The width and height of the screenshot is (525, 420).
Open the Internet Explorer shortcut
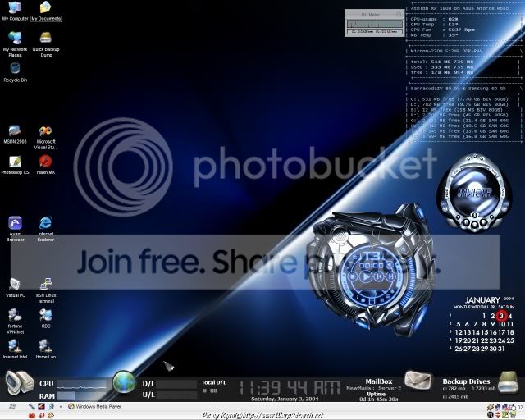[46, 229]
